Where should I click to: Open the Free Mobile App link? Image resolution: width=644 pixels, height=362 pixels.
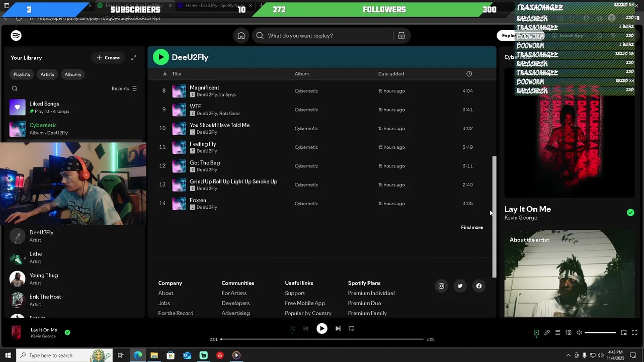point(305,303)
